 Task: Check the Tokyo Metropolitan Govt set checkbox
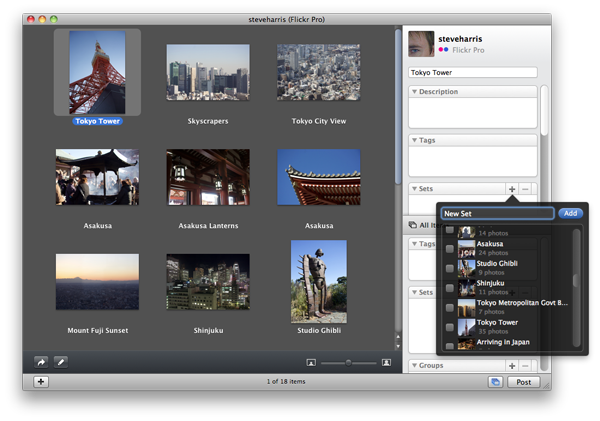pos(450,308)
